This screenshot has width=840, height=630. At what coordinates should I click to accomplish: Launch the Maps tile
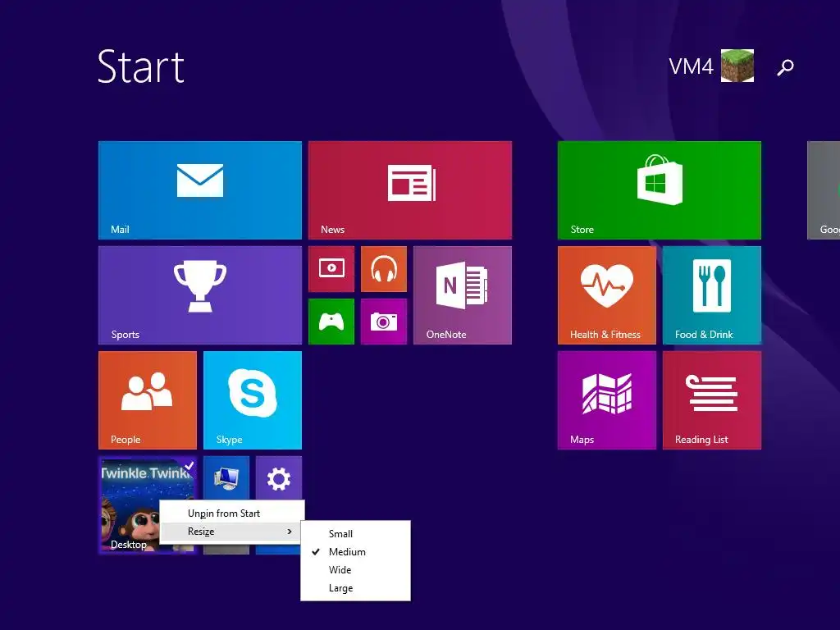tap(606, 400)
